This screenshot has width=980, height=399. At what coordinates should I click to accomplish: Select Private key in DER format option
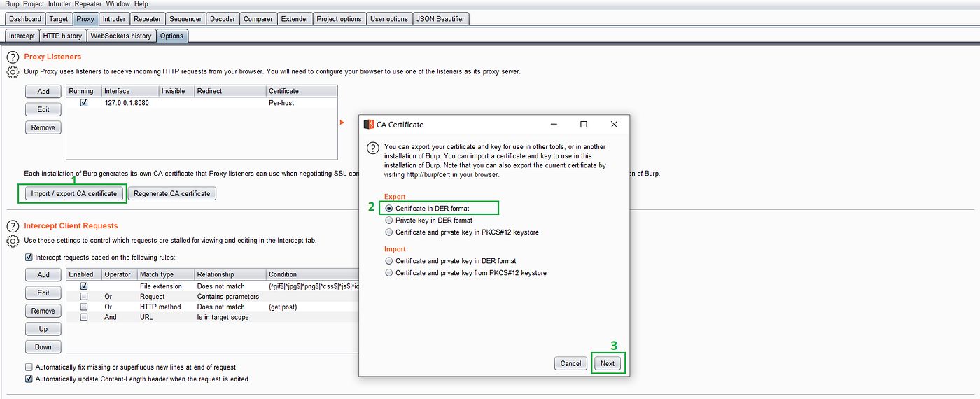pos(389,220)
